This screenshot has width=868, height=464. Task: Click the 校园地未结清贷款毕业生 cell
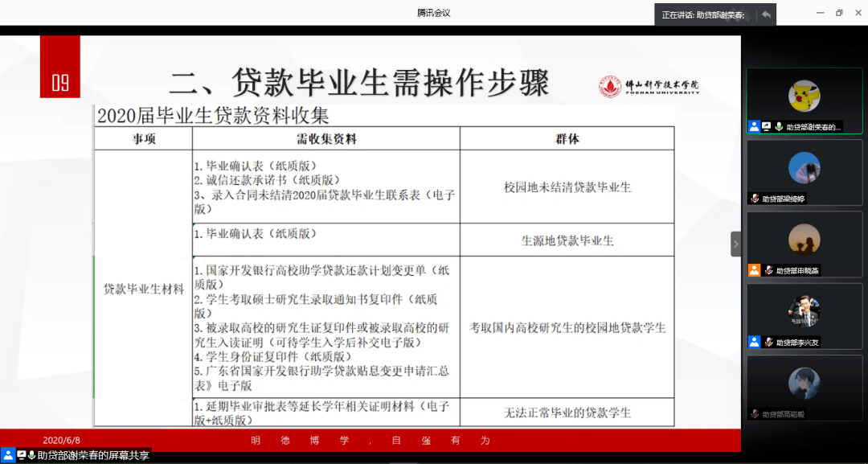[567, 187]
